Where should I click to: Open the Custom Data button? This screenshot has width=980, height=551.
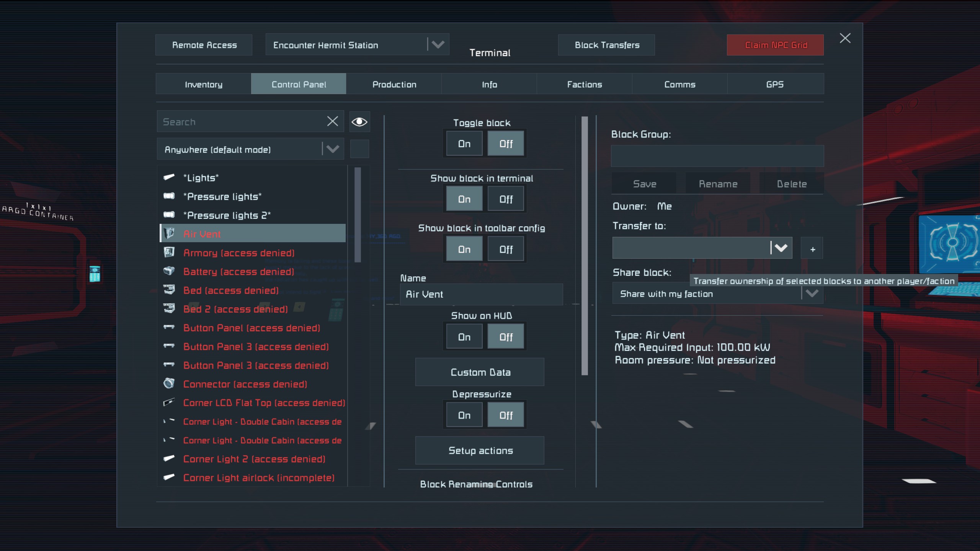(480, 372)
